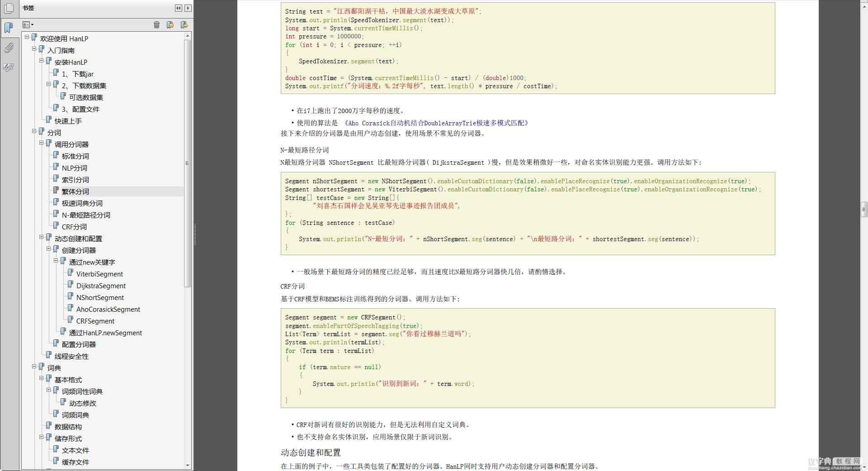Click the N-最短路径分词 heading in document
This screenshot has width=868, height=471.
305,150
